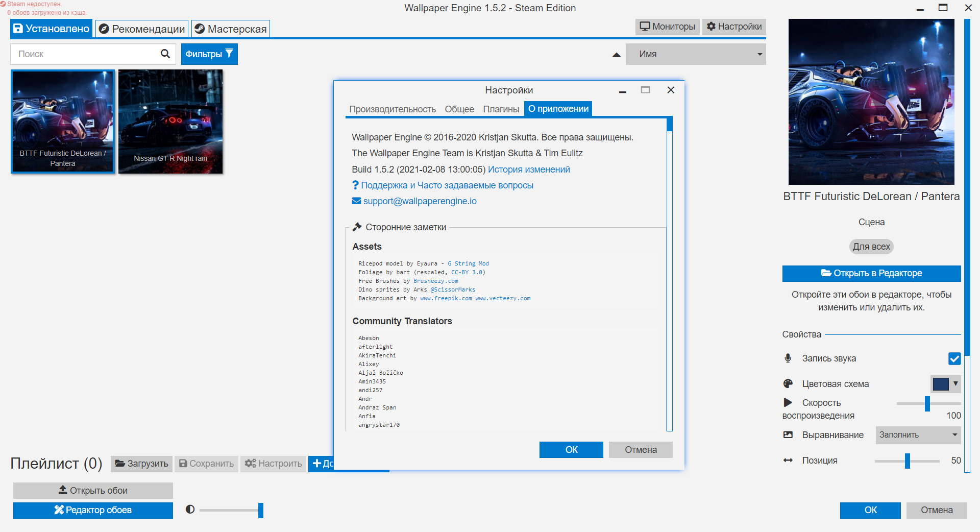Click the playlist Сохранить button
Screen dimensions: 980x532
click(x=206, y=464)
